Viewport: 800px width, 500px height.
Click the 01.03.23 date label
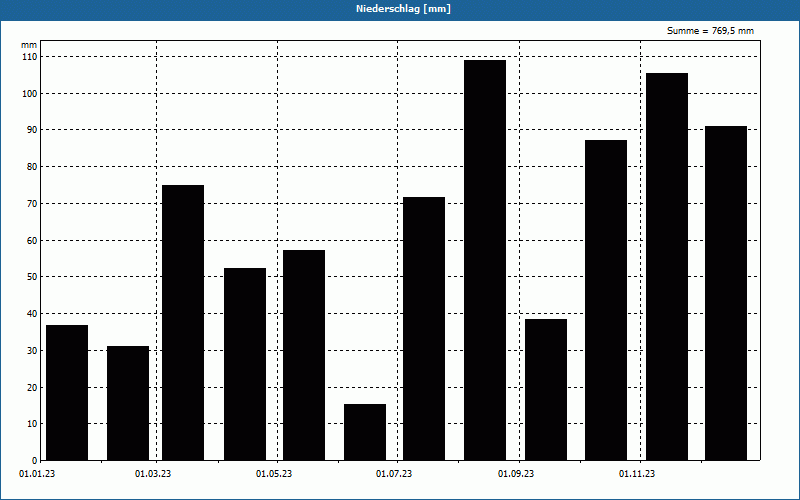pos(153,474)
